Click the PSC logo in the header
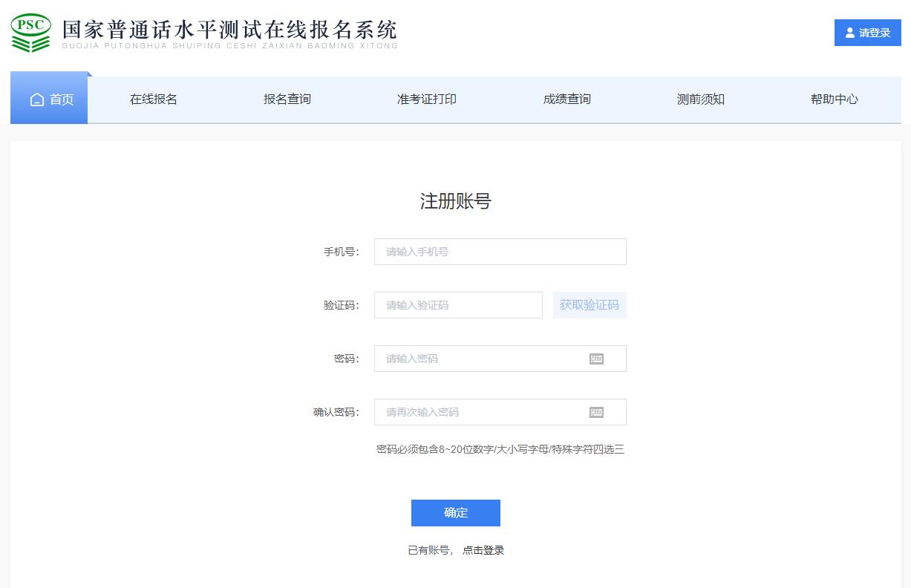 31,32
